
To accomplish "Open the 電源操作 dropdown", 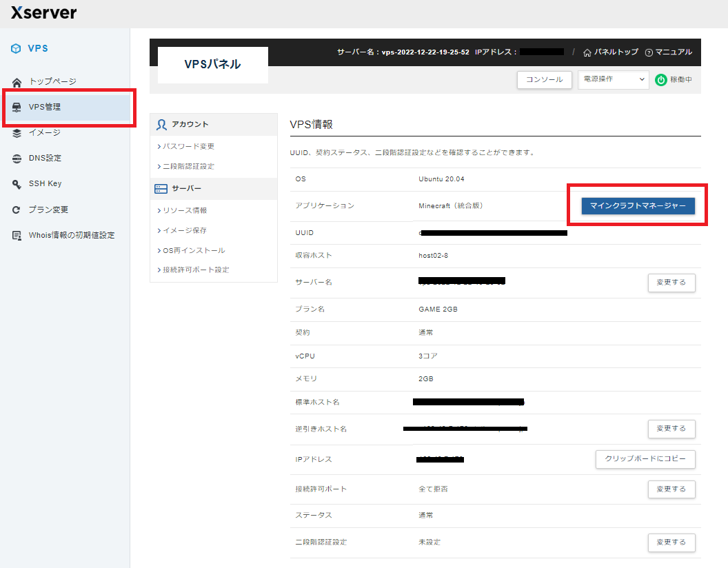I will pyautogui.click(x=613, y=80).
